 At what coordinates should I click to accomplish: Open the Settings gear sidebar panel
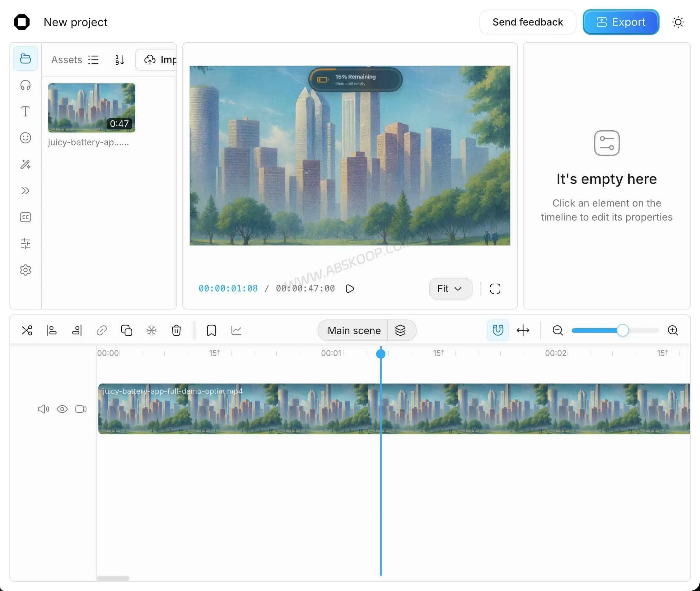click(26, 270)
